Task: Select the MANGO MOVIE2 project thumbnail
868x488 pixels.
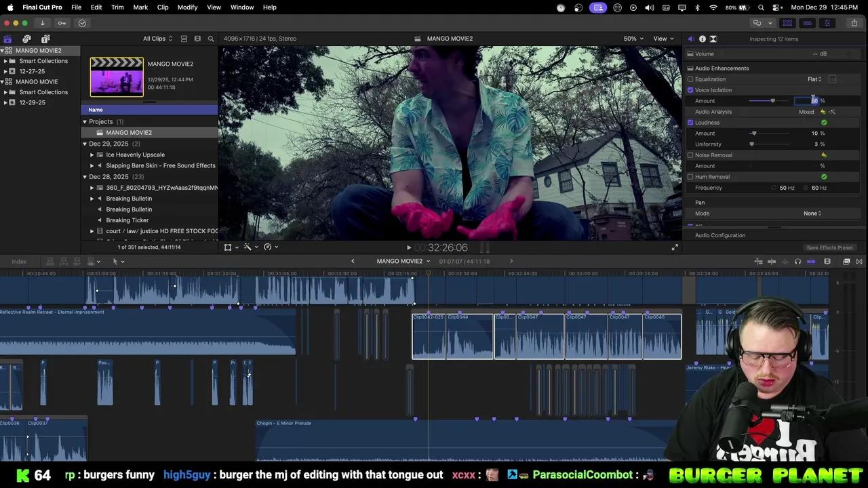Action: pos(117,77)
